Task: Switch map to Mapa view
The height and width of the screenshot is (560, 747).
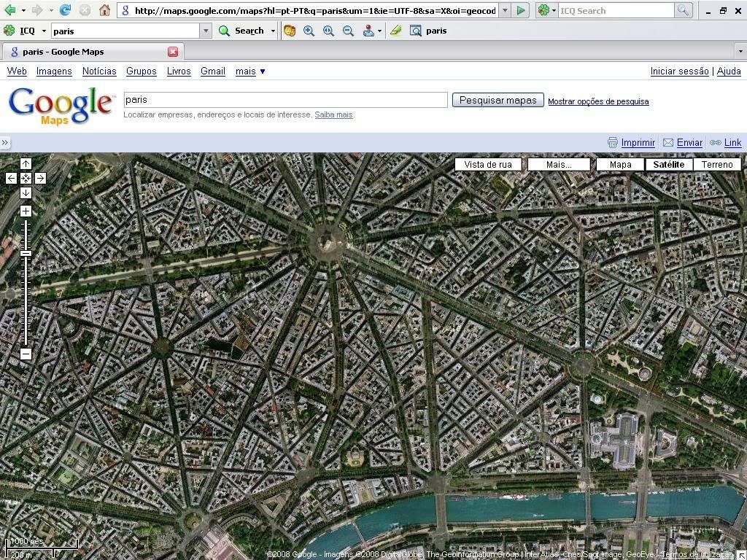Action: pyautogui.click(x=620, y=164)
